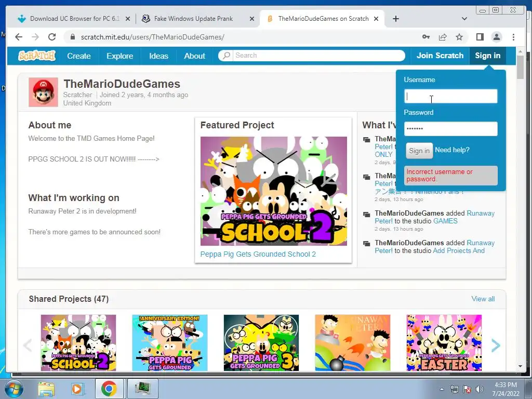The width and height of the screenshot is (532, 399).
Task: Click the taskbar volume speaker icon
Action: pyautogui.click(x=480, y=389)
